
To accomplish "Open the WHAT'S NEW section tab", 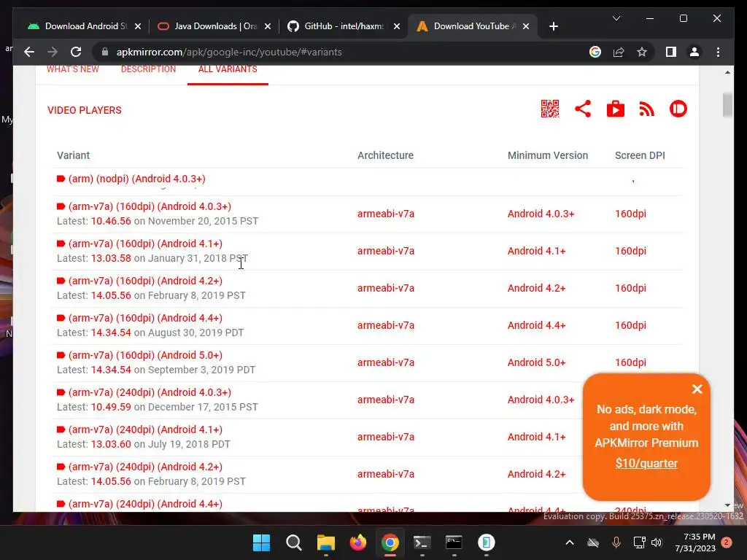I will pyautogui.click(x=73, y=69).
